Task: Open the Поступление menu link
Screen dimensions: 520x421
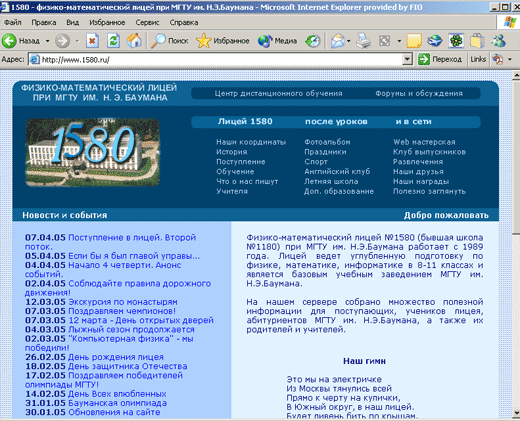Action: pos(241,162)
